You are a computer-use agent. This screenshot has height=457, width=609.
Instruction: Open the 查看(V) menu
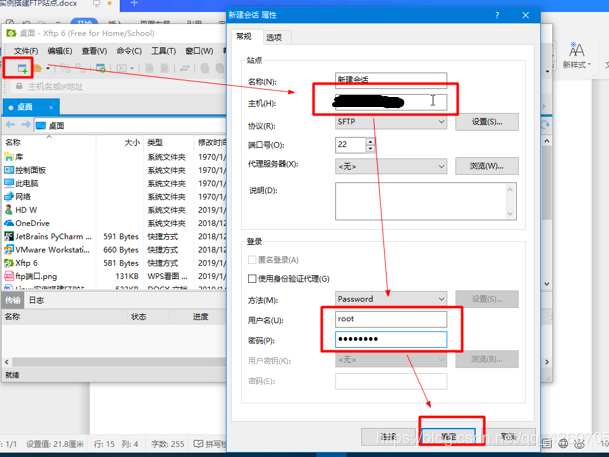click(94, 51)
